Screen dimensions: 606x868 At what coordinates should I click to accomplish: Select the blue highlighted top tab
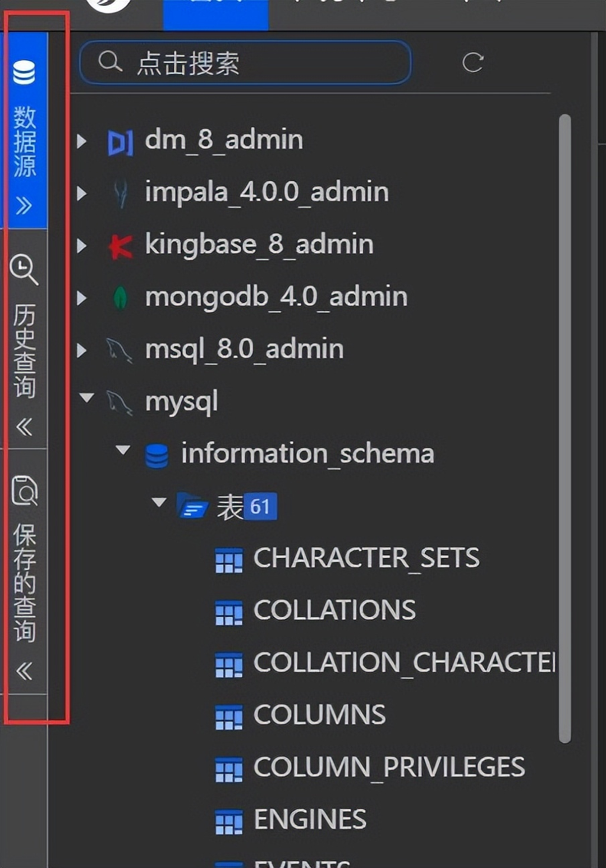(216, 15)
